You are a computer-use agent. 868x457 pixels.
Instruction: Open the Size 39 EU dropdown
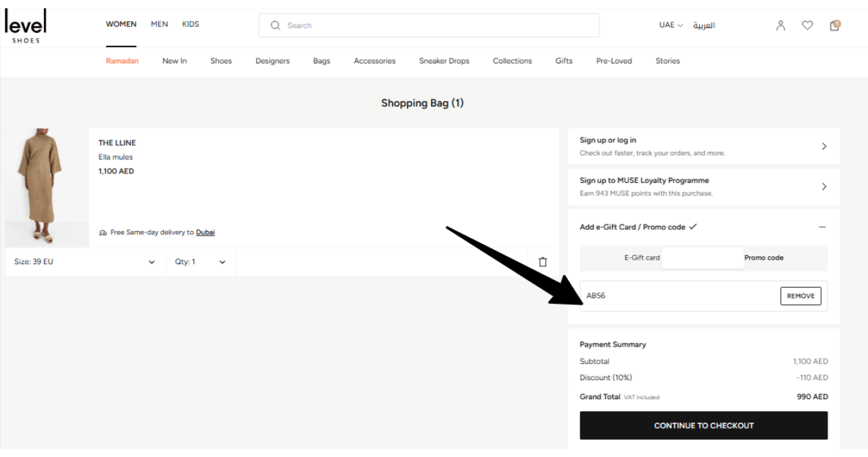(85, 262)
